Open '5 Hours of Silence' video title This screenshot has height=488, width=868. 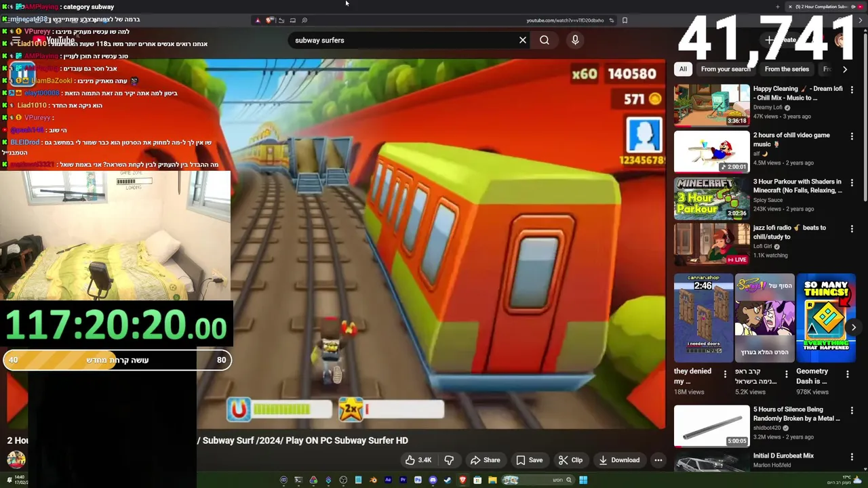796,413
